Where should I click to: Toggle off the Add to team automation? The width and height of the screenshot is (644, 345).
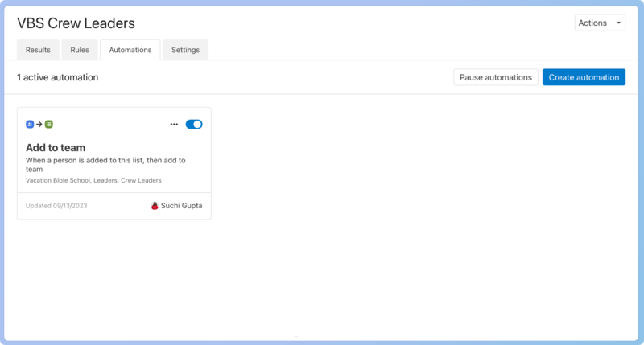pyautogui.click(x=194, y=125)
